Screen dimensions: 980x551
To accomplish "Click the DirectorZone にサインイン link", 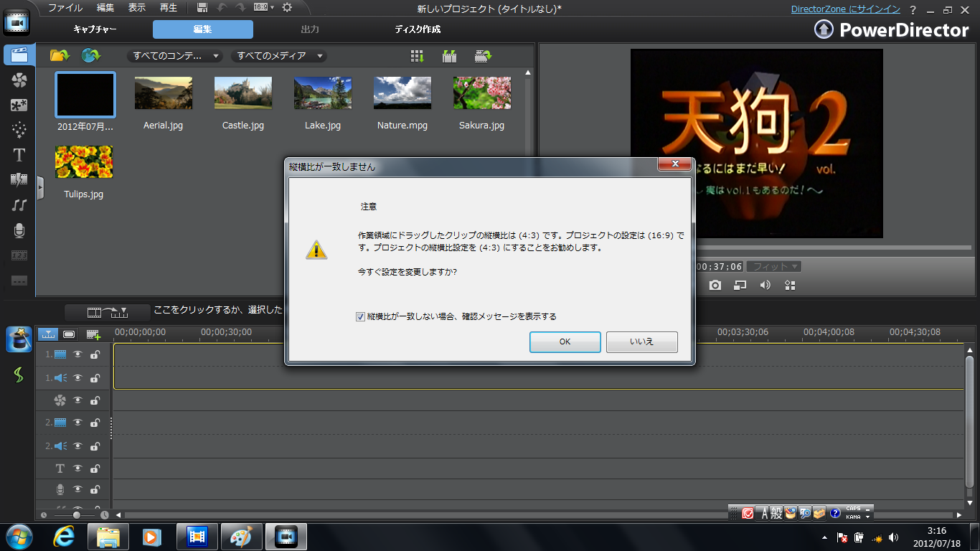I will 846,9.
